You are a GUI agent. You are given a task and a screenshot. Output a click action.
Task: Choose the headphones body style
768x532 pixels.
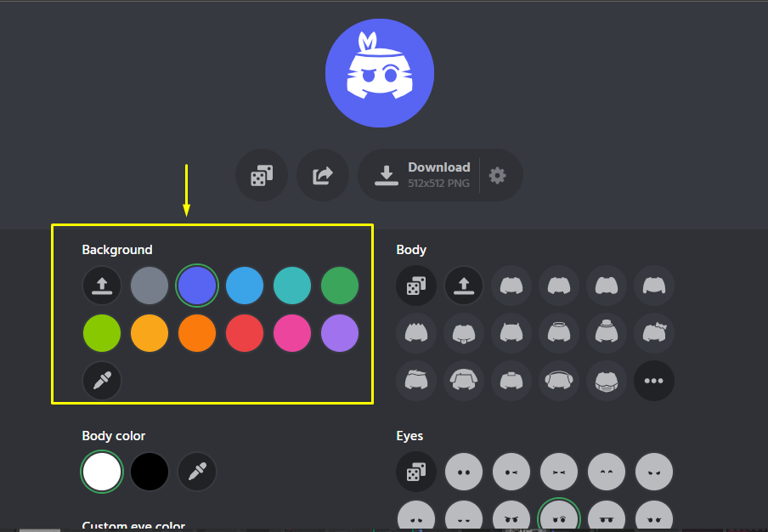tap(558, 381)
